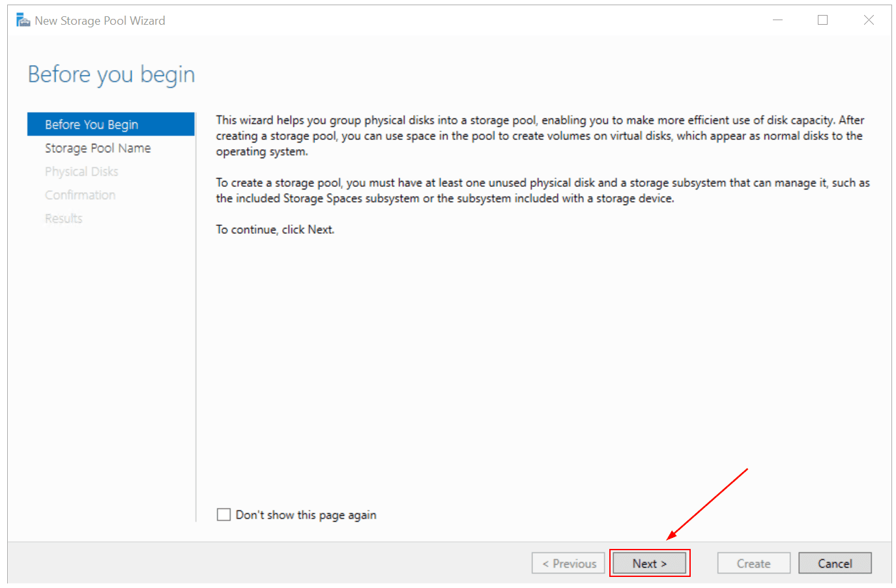Click the New Storage Pool Wizard title text
This screenshot has height=588, width=896.
[x=100, y=21]
